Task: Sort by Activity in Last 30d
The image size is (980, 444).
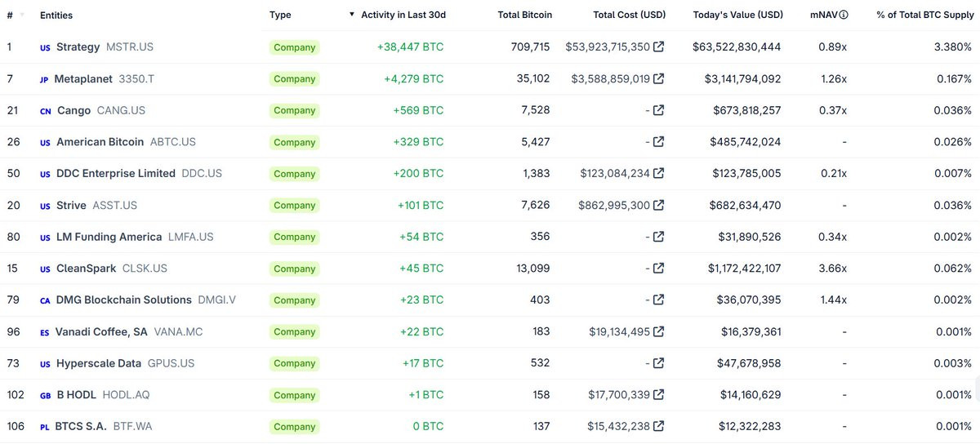Action: pyautogui.click(x=403, y=15)
